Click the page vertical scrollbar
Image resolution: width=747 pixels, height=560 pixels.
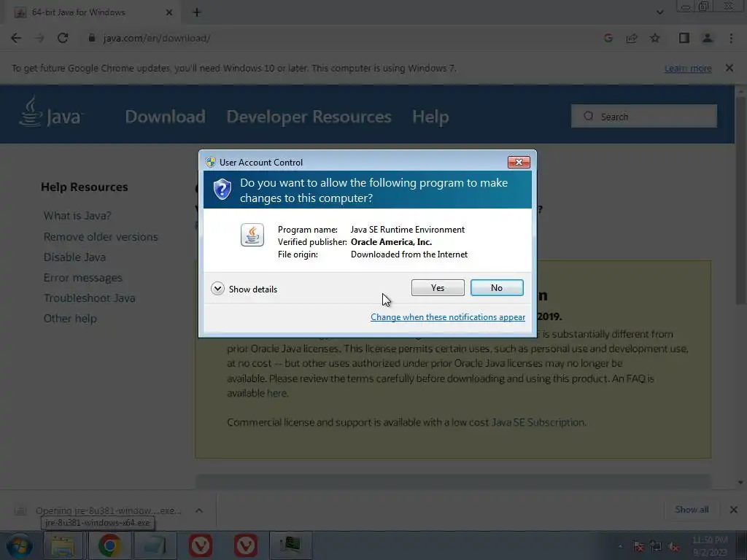(740, 200)
